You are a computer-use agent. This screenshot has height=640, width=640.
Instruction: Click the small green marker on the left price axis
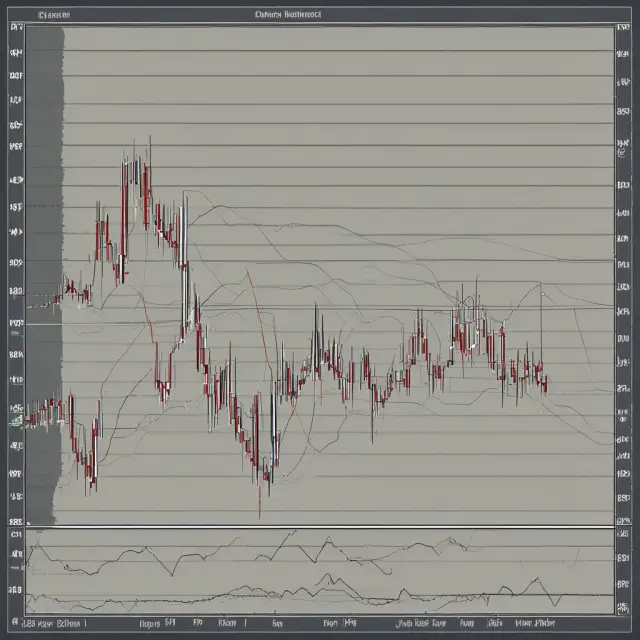17,420
